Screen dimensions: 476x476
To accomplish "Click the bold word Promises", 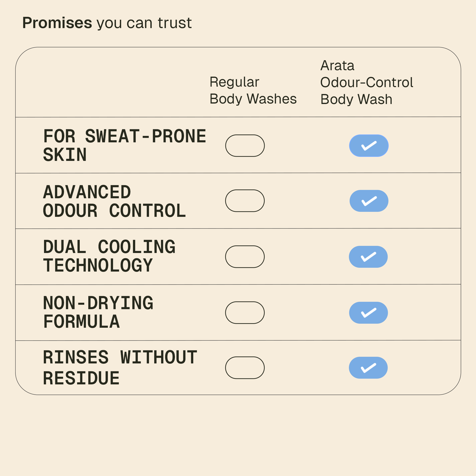I will tap(57, 23).
